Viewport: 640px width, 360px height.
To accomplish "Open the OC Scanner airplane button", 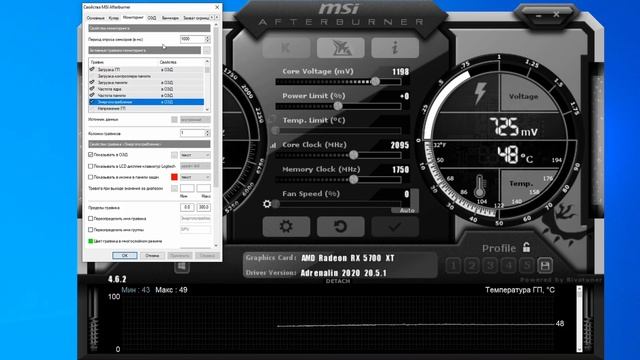I will point(340,48).
